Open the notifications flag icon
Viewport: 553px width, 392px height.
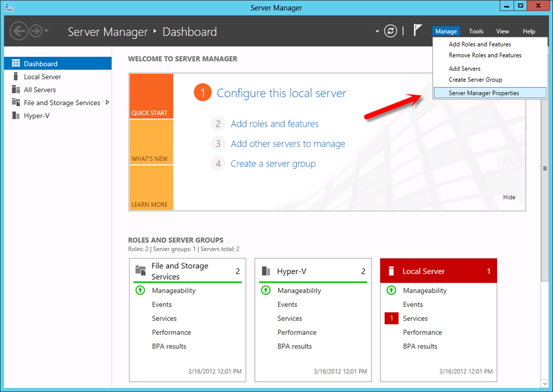[x=417, y=30]
